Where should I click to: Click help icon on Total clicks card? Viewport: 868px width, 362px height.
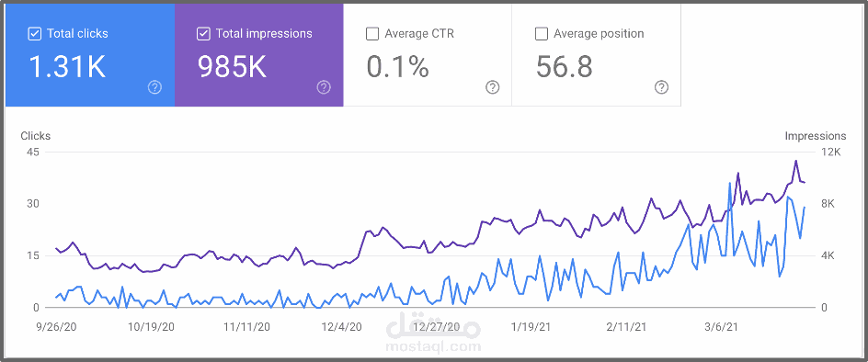155,87
